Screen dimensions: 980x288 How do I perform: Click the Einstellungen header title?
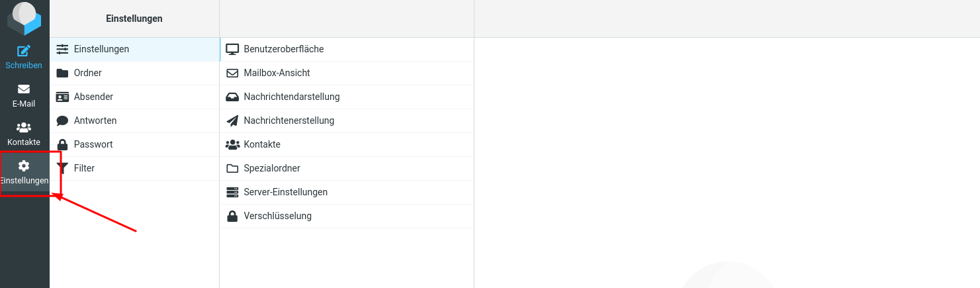[134, 19]
